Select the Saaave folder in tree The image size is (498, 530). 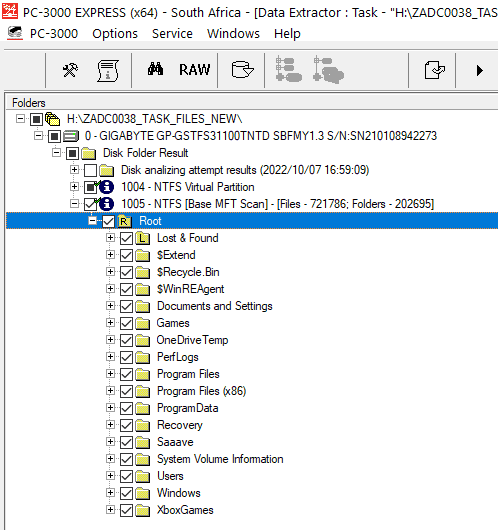[x=175, y=442]
